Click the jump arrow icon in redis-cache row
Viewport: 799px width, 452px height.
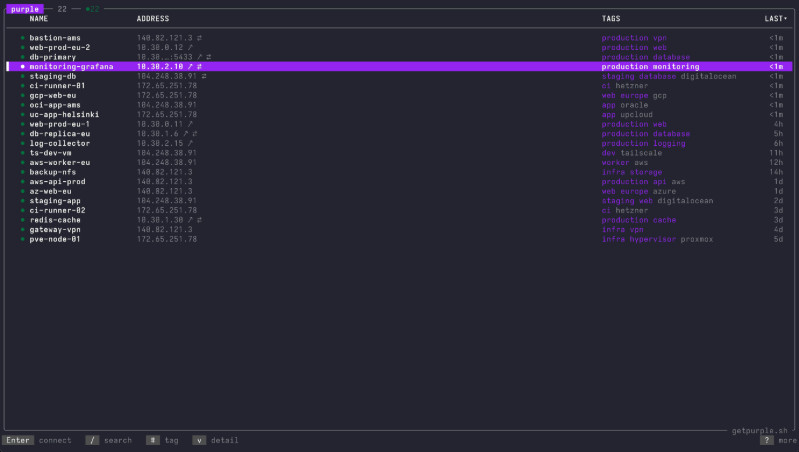pos(190,220)
